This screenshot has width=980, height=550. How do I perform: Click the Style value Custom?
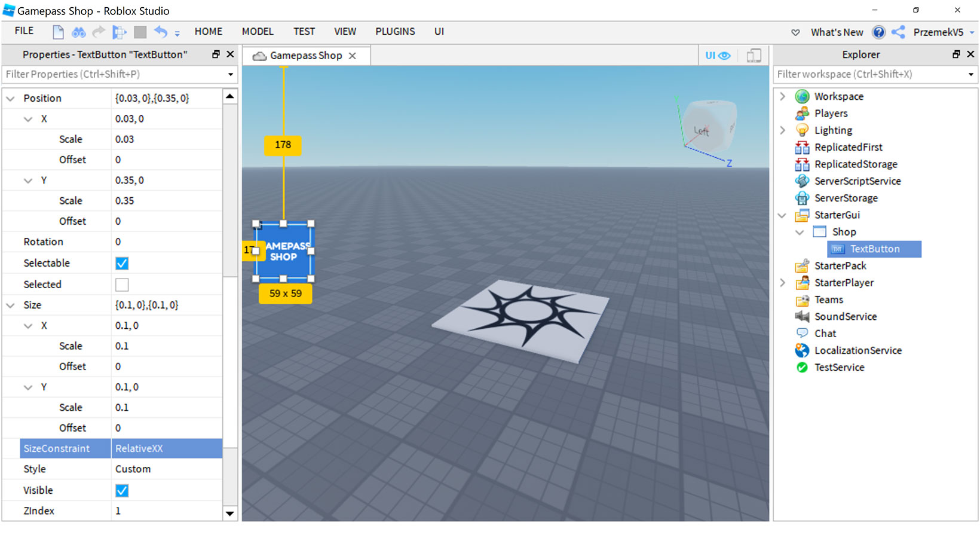167,469
